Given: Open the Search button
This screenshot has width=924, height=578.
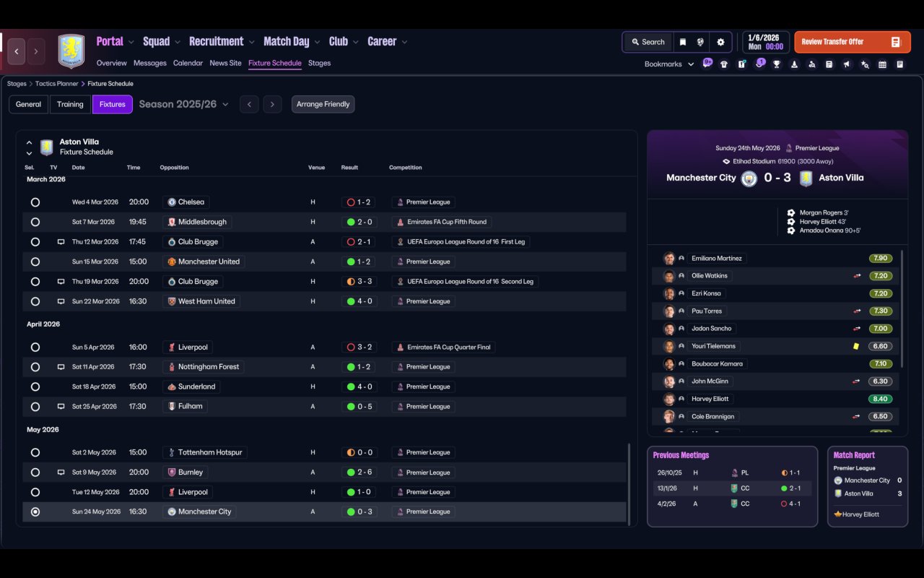Looking at the screenshot, I should coord(648,42).
